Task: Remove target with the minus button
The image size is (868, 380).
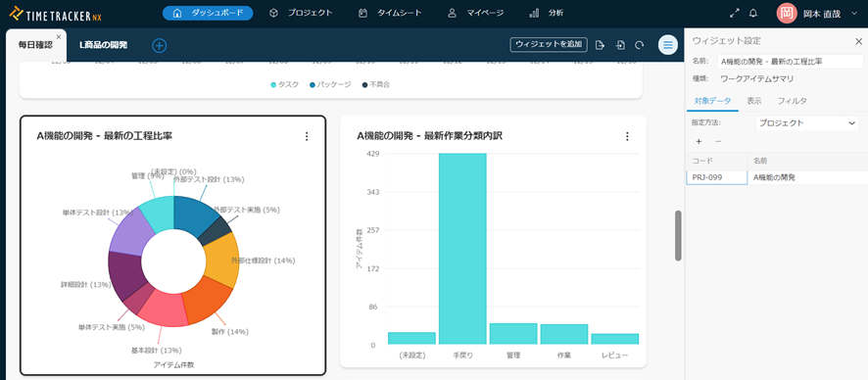Action: [718, 142]
